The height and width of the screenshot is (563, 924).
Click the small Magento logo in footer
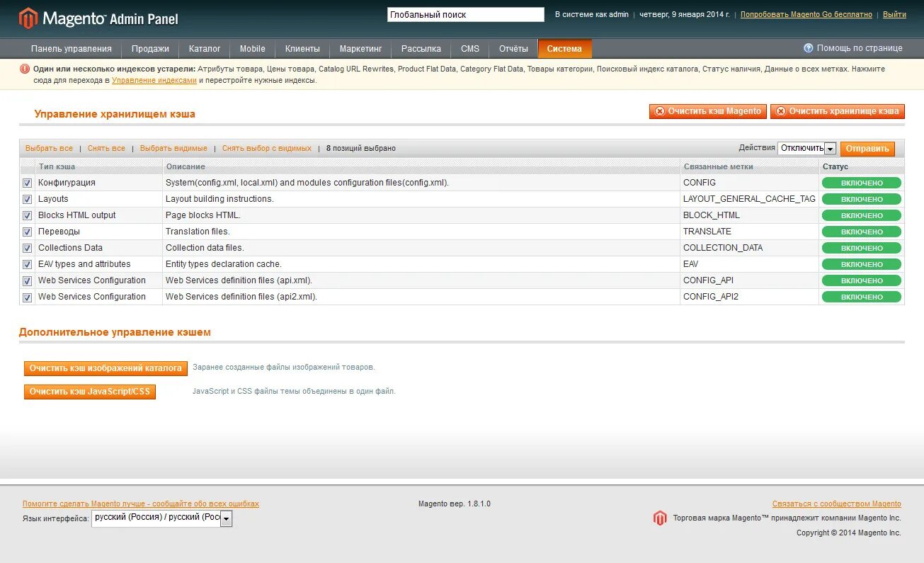tap(660, 518)
